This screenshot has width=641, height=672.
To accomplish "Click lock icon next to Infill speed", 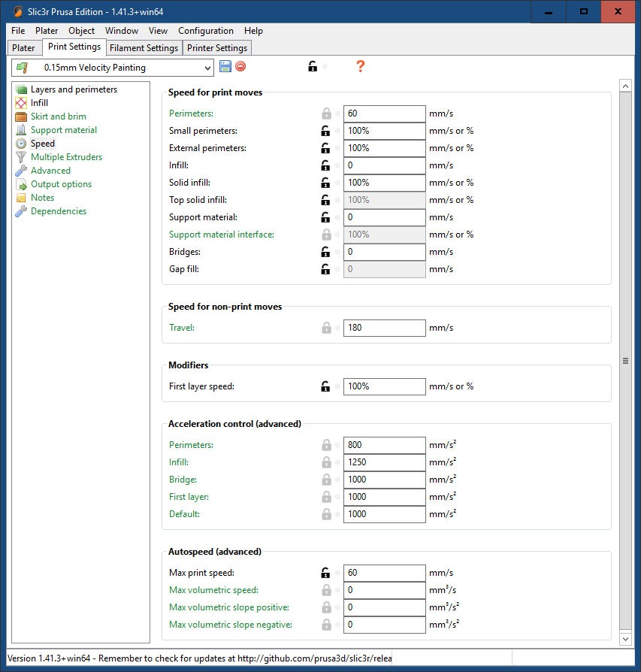I will click(325, 165).
